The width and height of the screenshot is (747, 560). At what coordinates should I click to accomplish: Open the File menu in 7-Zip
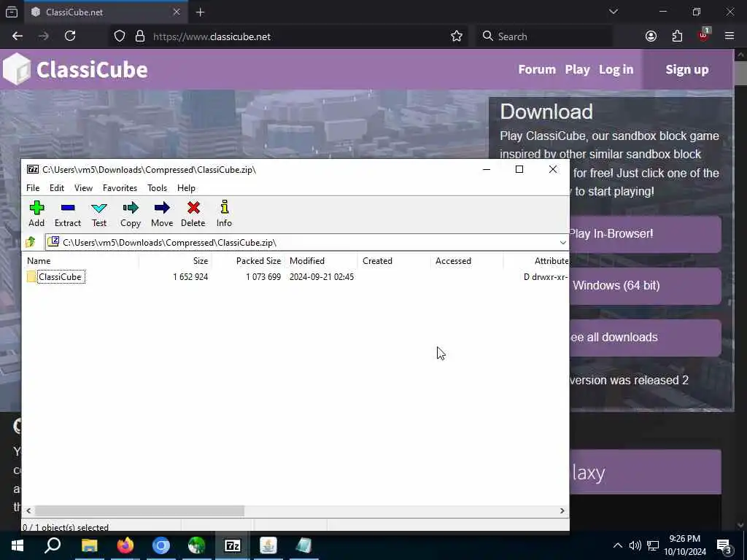(x=33, y=188)
